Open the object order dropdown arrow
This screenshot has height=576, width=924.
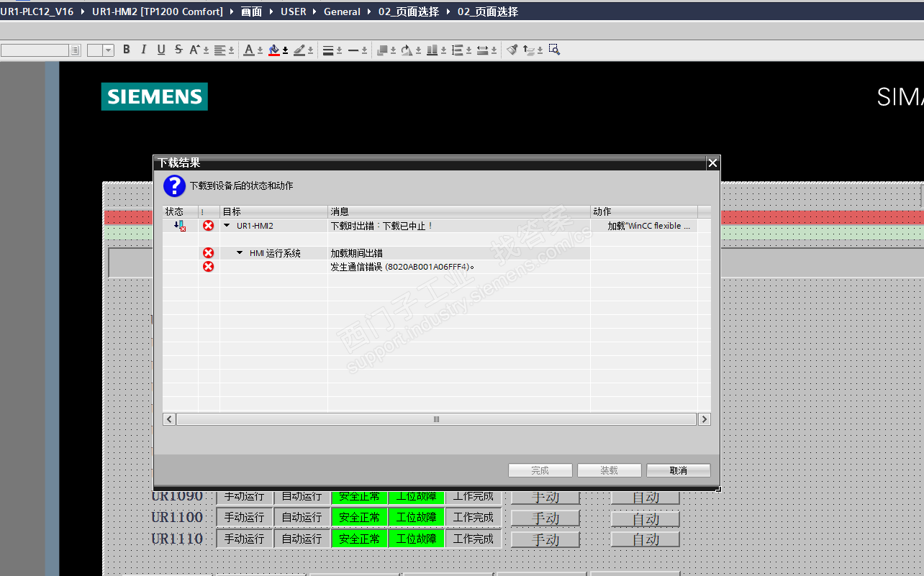click(x=394, y=50)
